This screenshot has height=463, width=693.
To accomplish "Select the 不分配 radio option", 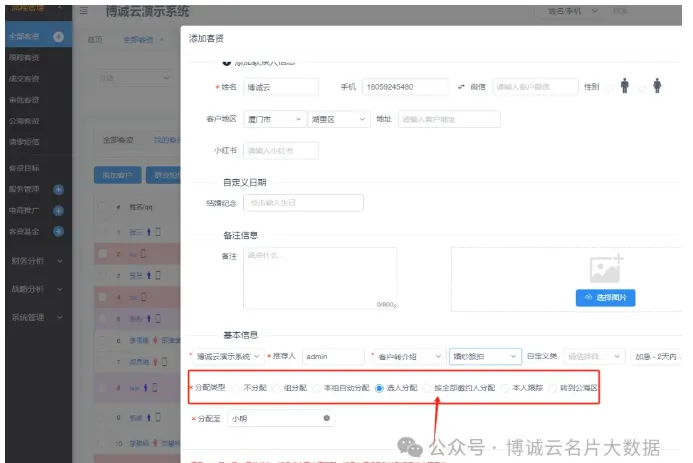I will [x=236, y=388].
